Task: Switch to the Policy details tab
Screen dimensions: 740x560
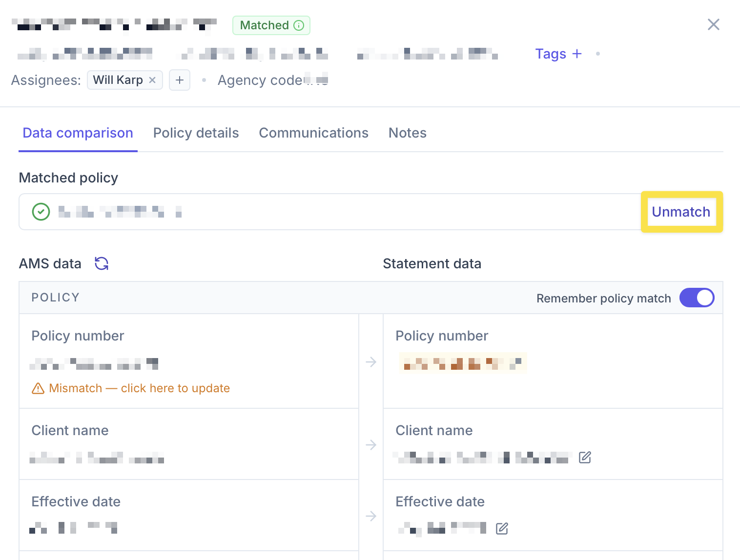Action: click(x=196, y=133)
